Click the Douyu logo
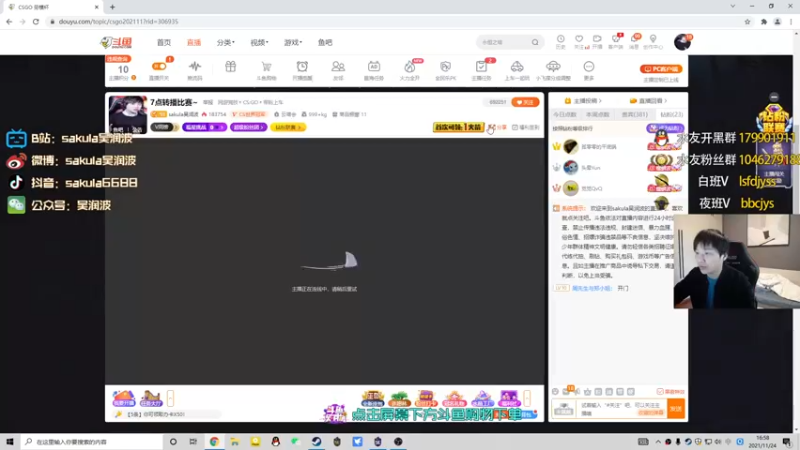Screen dimensions: 800x450 pyautogui.click(x=116, y=42)
